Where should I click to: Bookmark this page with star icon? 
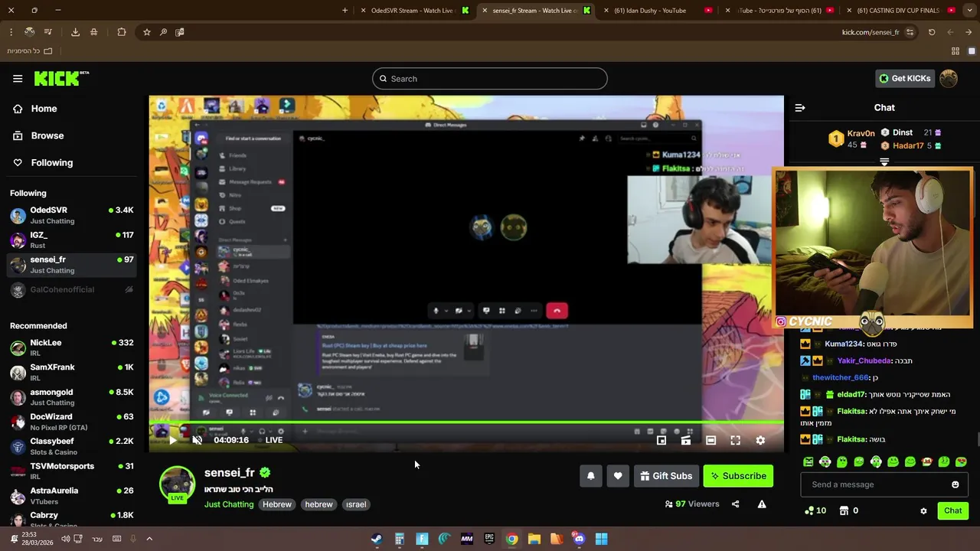click(146, 32)
